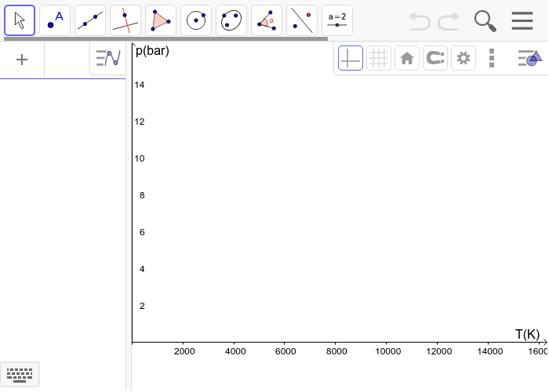Click the 10000 tick label
This screenshot has height=392, width=549.
[388, 351]
